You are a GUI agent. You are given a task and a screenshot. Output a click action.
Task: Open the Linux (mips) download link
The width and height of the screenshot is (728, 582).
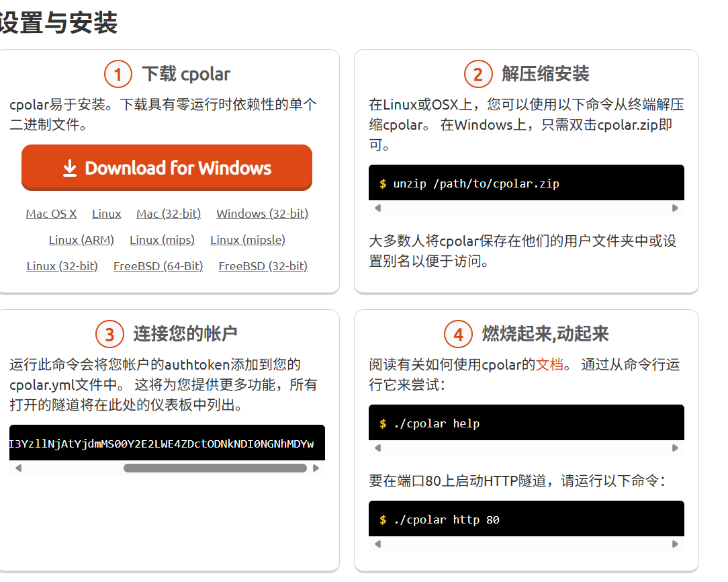pyautogui.click(x=162, y=240)
